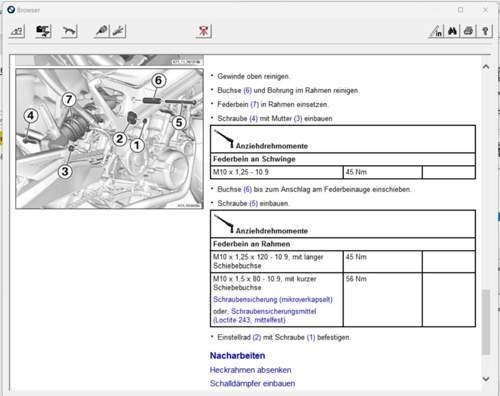Image resolution: width=500 pixels, height=396 pixels.
Task: Click second 'Anziehdrehmomente' heading above Rahmen table
Action: pyautogui.click(x=272, y=231)
